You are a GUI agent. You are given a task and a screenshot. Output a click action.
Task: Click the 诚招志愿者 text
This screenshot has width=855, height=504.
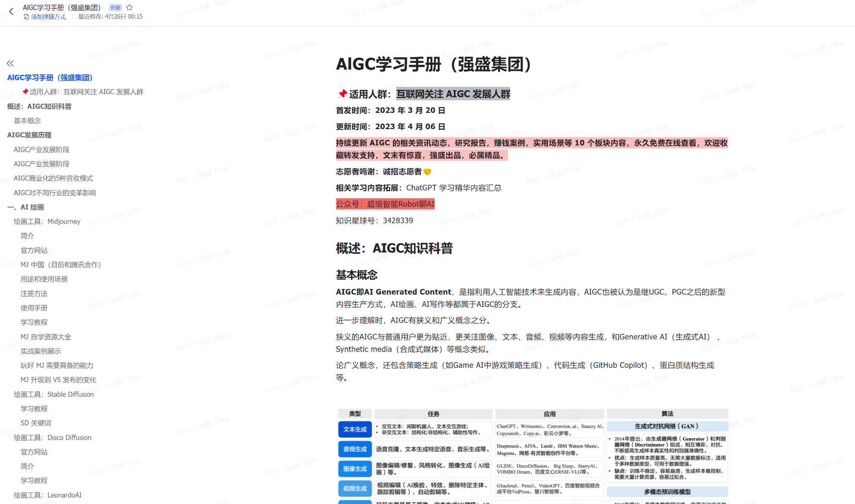[402, 172]
